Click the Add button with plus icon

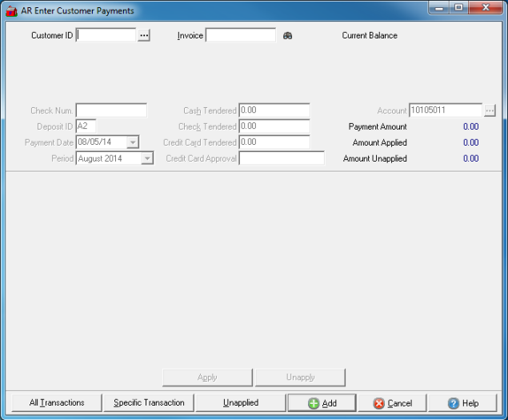[322, 403]
